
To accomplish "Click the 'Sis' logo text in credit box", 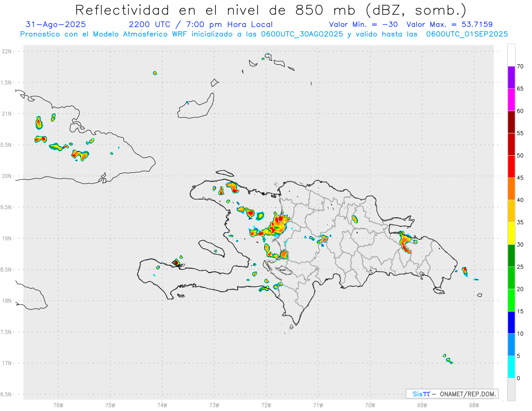I will point(417,394).
